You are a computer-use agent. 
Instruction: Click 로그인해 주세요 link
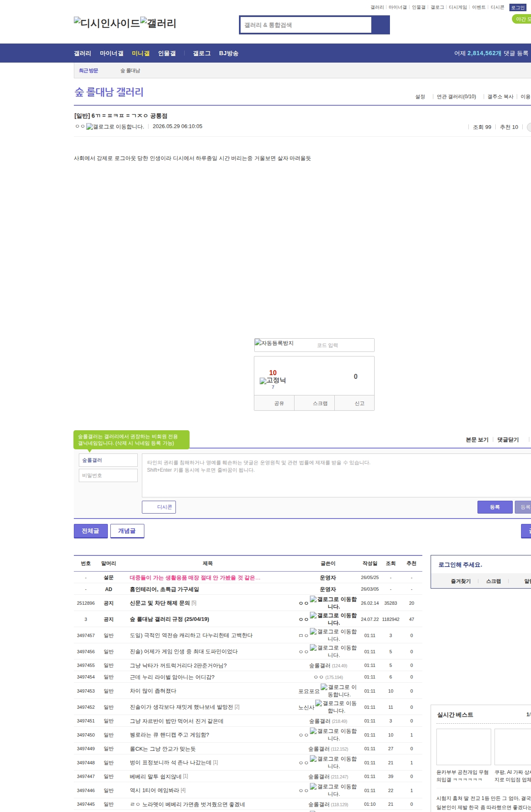460,565
